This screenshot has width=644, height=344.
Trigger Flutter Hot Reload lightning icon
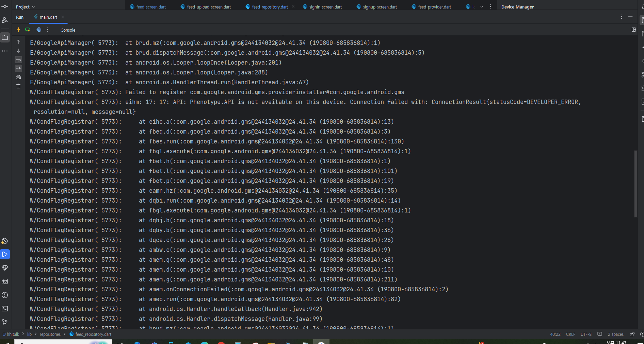coord(18,30)
